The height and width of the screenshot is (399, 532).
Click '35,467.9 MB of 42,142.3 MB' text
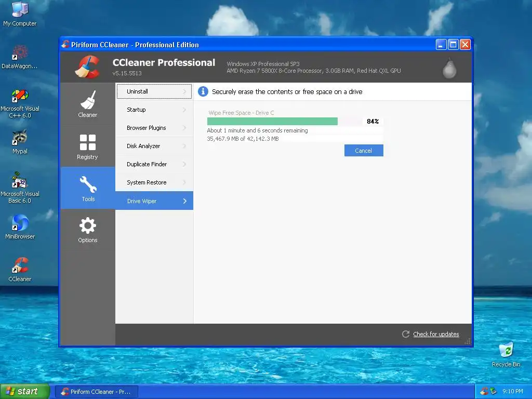point(243,139)
